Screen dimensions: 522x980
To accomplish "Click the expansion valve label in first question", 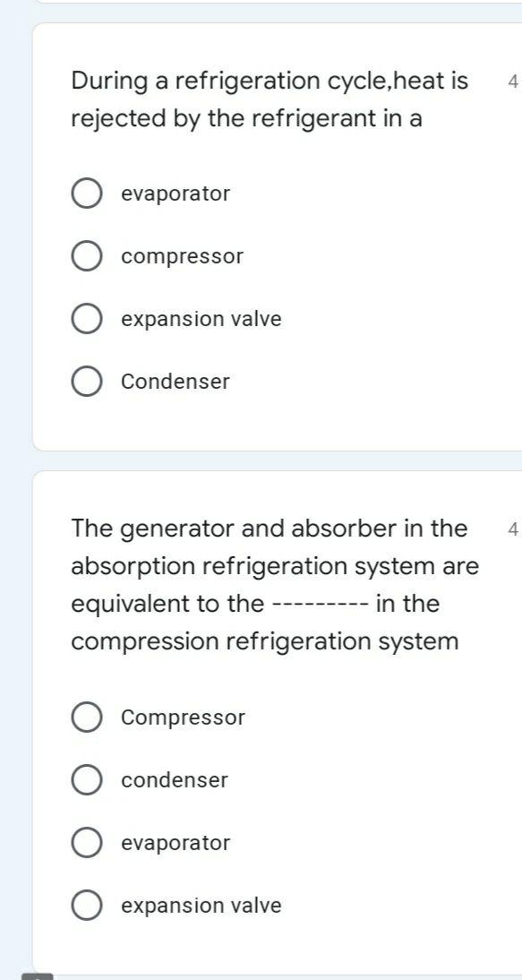I will tap(201, 318).
